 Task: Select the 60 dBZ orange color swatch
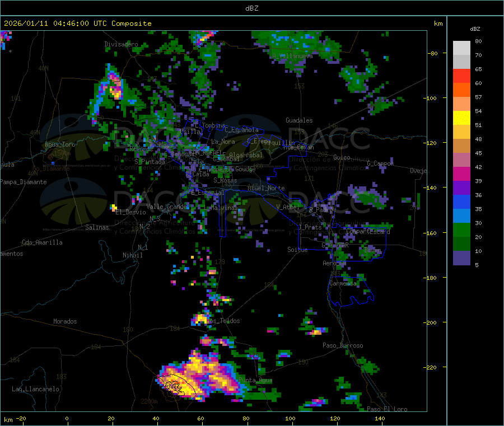461,90
